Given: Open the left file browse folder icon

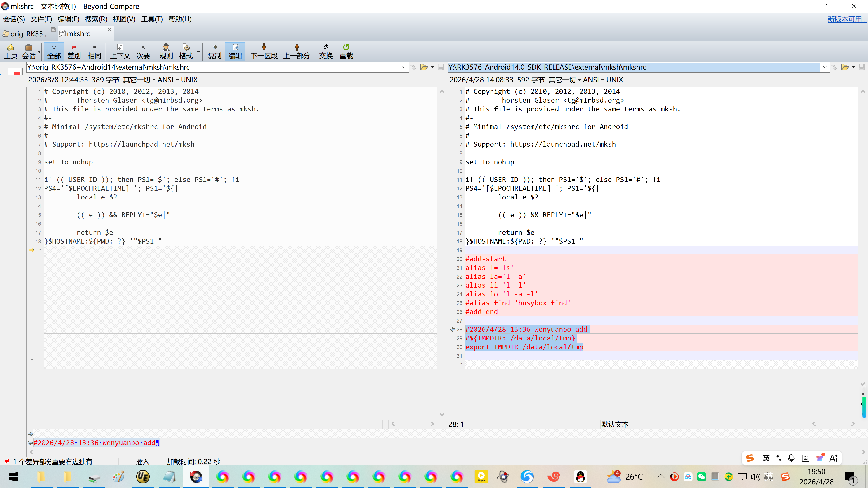Looking at the screenshot, I should pyautogui.click(x=424, y=67).
